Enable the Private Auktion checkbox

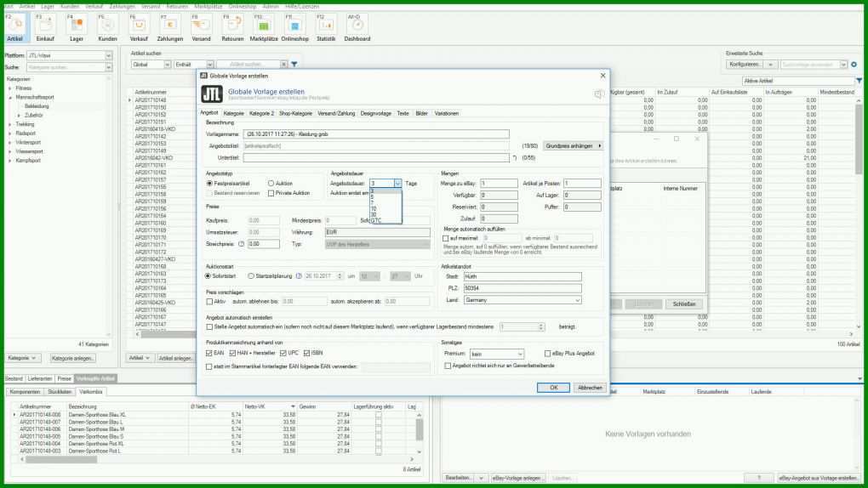271,193
